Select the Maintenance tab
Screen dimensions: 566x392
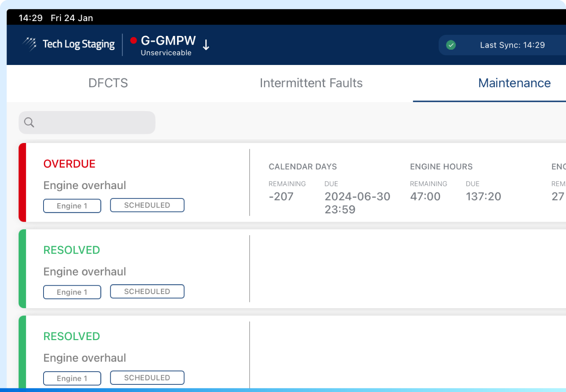click(514, 83)
